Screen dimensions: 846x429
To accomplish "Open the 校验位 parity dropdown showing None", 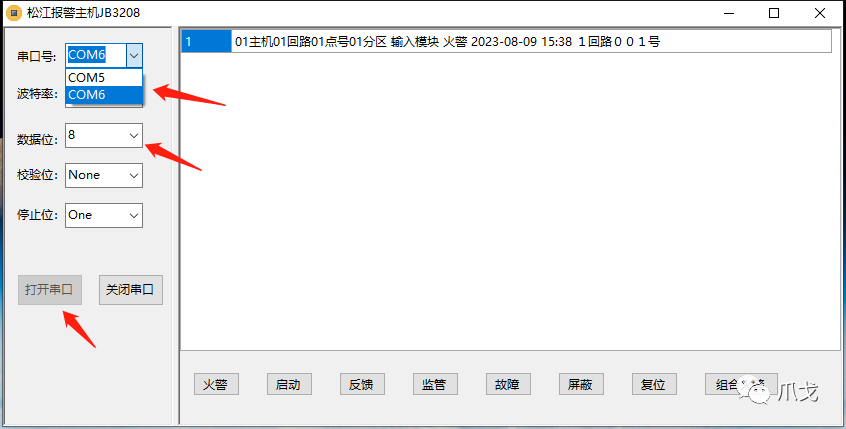I will (x=104, y=175).
